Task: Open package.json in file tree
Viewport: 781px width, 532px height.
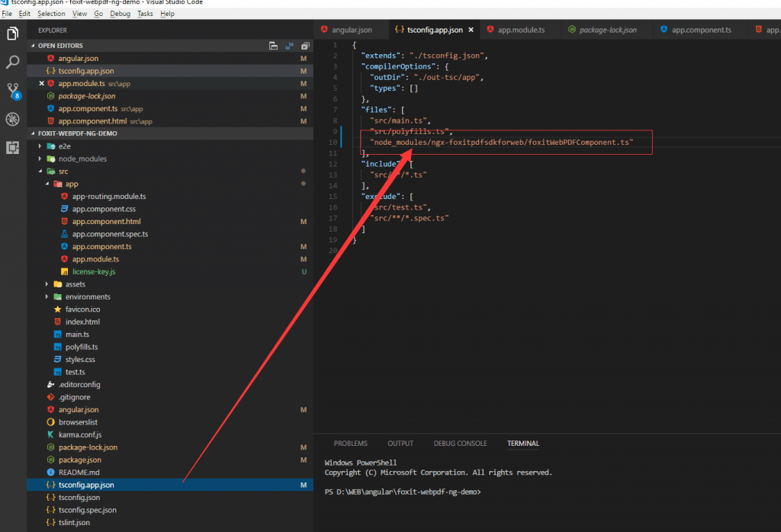Action: 170,460
